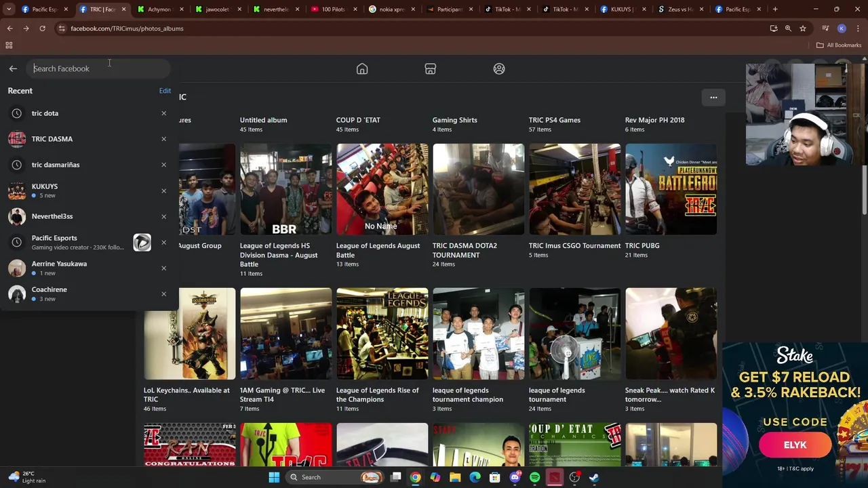Switch to the Achymon browser tab
This screenshot has width=868, height=488.
159,9
